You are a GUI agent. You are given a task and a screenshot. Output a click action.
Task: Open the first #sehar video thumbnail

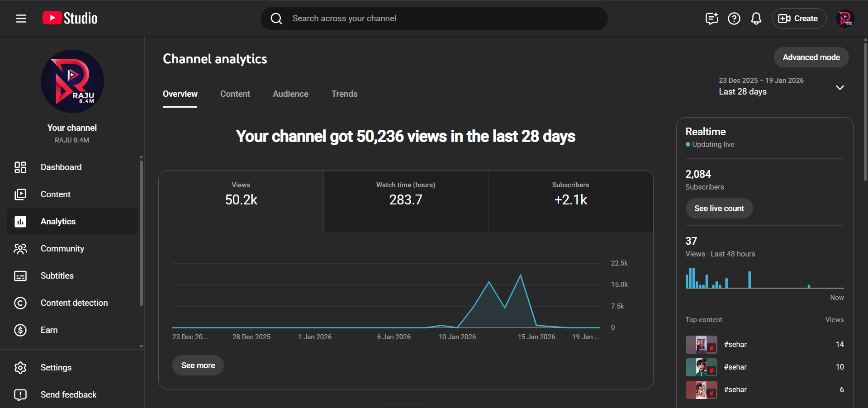point(701,345)
